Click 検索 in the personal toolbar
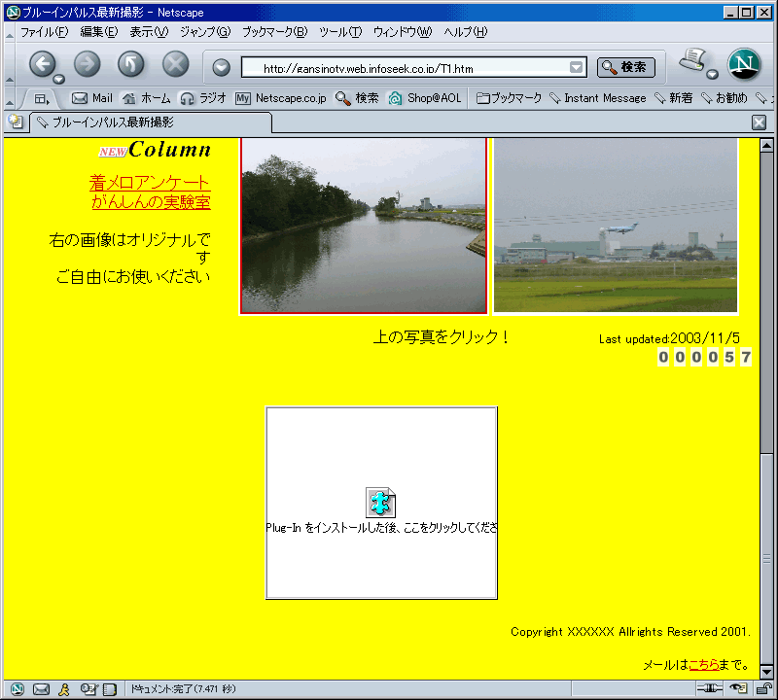The height and width of the screenshot is (700, 778). point(357,98)
